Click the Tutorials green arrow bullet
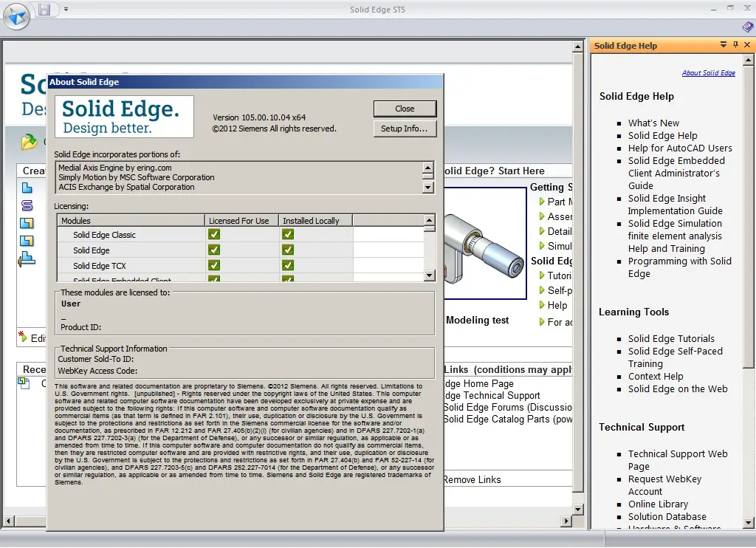Screen dimensions: 756x548 pyautogui.click(x=542, y=275)
